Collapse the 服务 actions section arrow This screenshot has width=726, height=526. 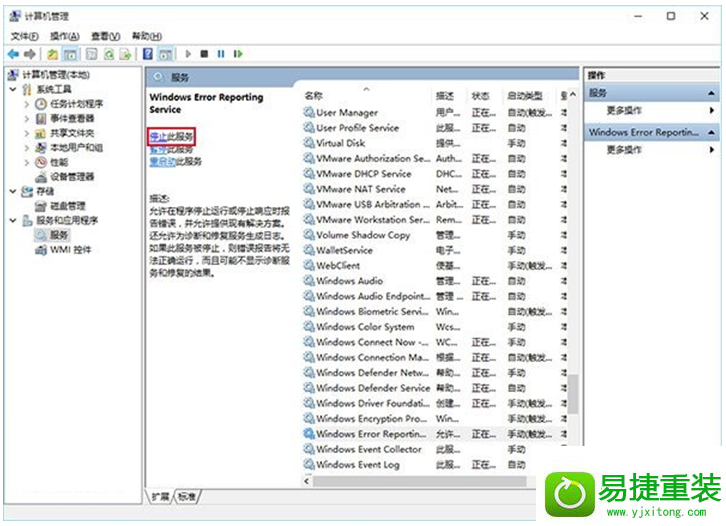711,94
